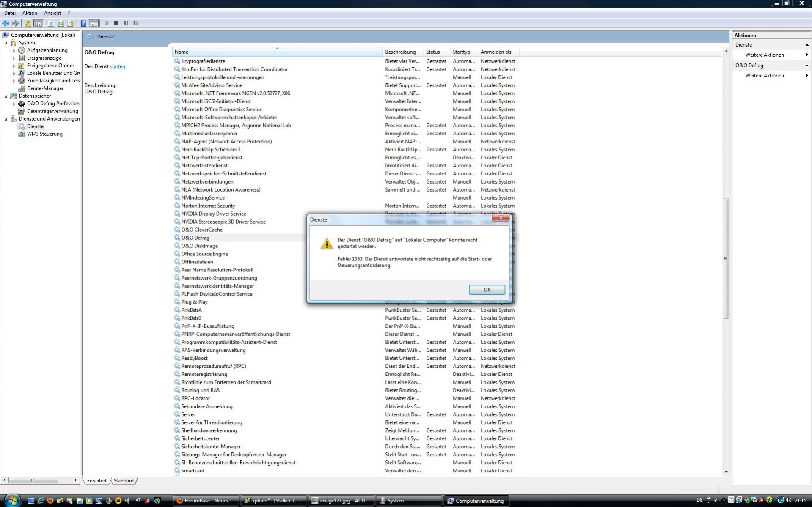Open Weitere Aktionen under O&O Defrag

coord(765,76)
